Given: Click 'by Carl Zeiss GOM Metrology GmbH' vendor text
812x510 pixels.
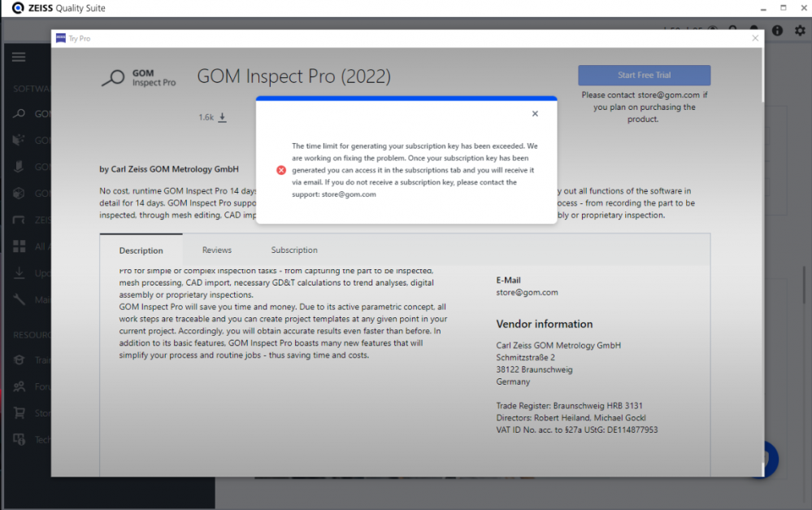Looking at the screenshot, I should 169,169.
